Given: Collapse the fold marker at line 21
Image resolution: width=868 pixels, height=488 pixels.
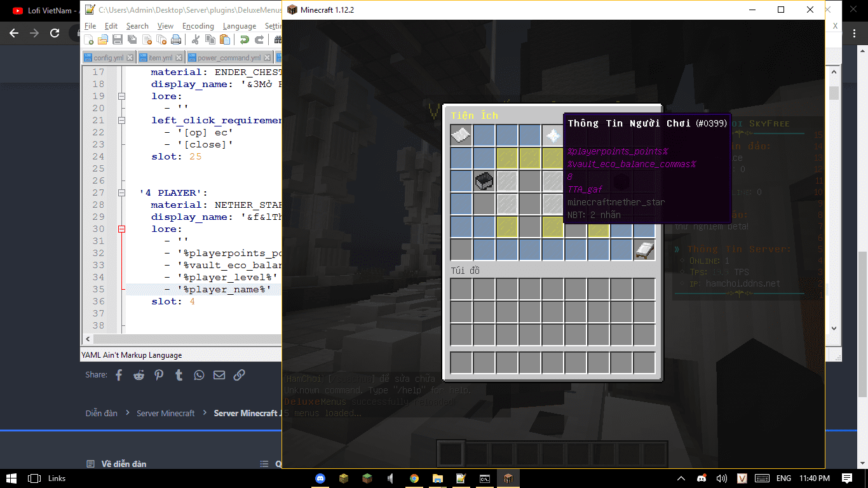Looking at the screenshot, I should click(x=121, y=120).
